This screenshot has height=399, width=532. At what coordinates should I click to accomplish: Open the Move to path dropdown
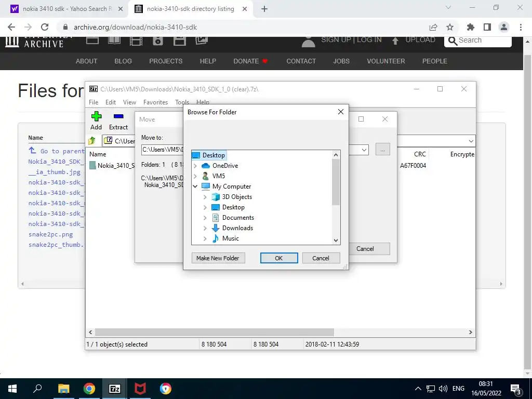pyautogui.click(x=364, y=150)
